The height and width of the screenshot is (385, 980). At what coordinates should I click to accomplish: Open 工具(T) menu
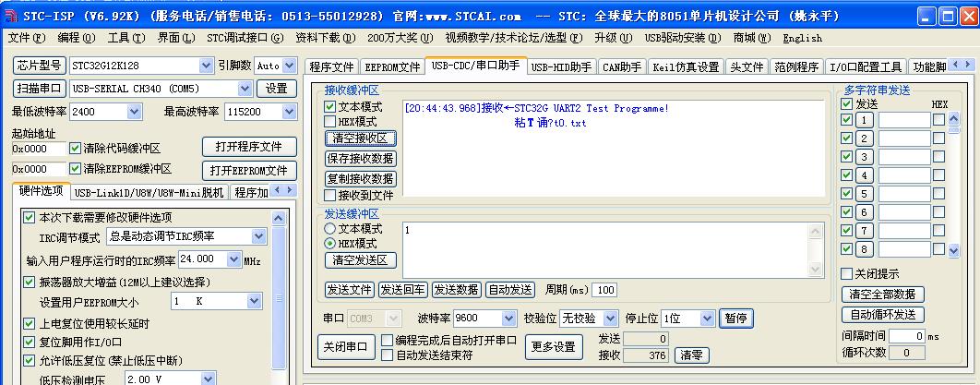click(126, 38)
